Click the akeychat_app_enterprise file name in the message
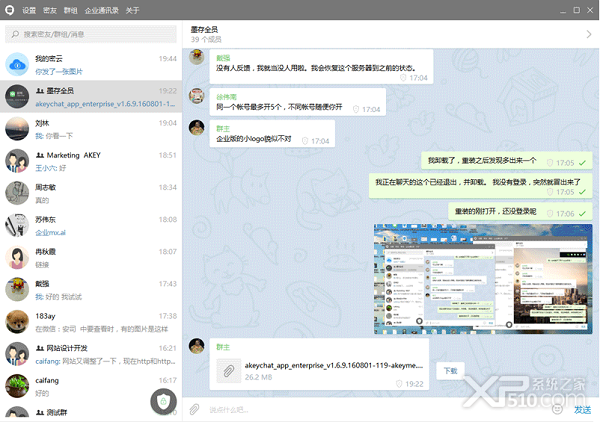Viewport: 600px width, 422px height. [334, 365]
